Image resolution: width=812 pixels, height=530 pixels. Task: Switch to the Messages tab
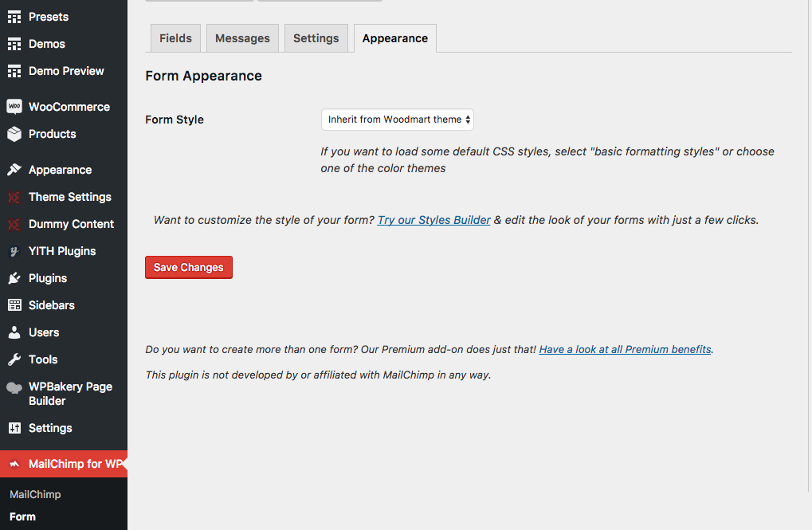242,38
